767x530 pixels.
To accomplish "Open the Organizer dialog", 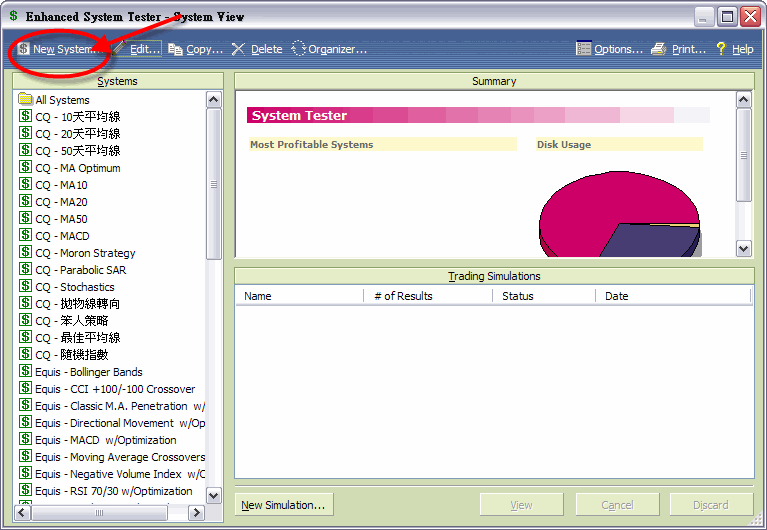I will click(x=329, y=49).
